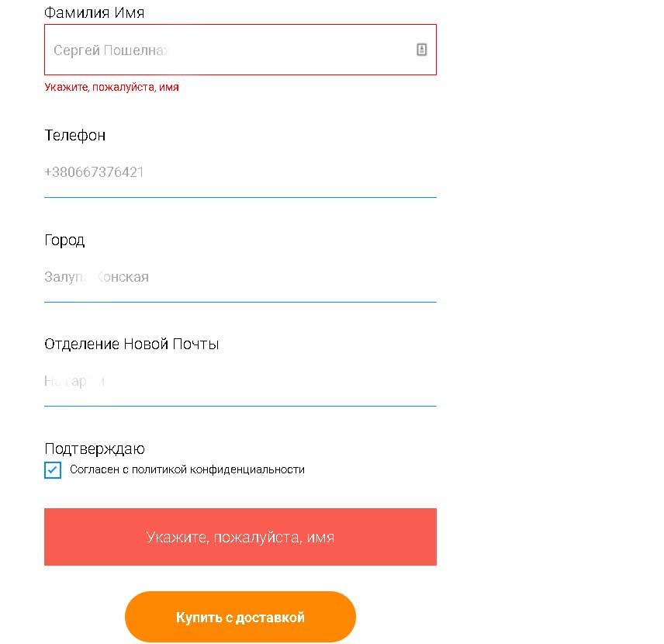Click the blue underline of the phone field
The height and width of the screenshot is (644, 664).
click(240, 197)
